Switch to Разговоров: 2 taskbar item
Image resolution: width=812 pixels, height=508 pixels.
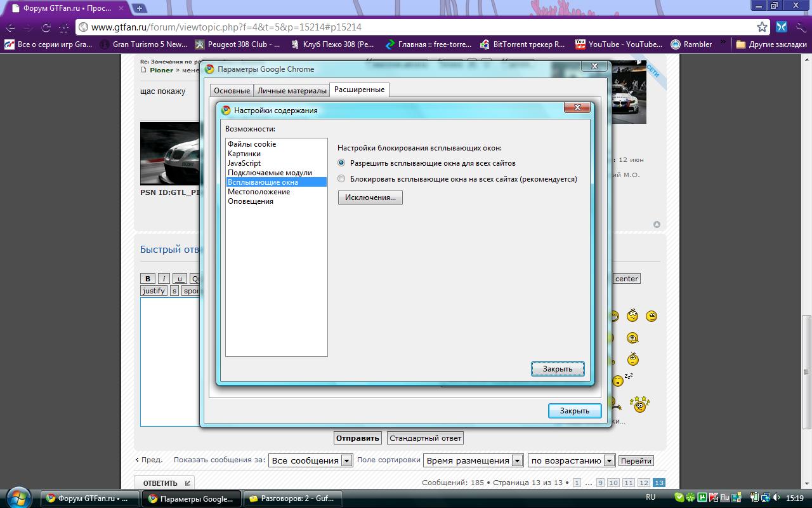(x=293, y=498)
